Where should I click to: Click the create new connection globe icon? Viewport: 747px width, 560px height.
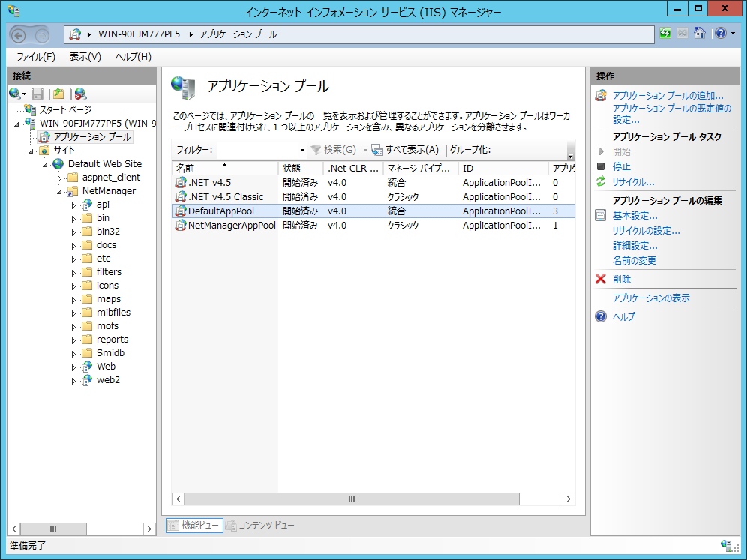(15, 93)
